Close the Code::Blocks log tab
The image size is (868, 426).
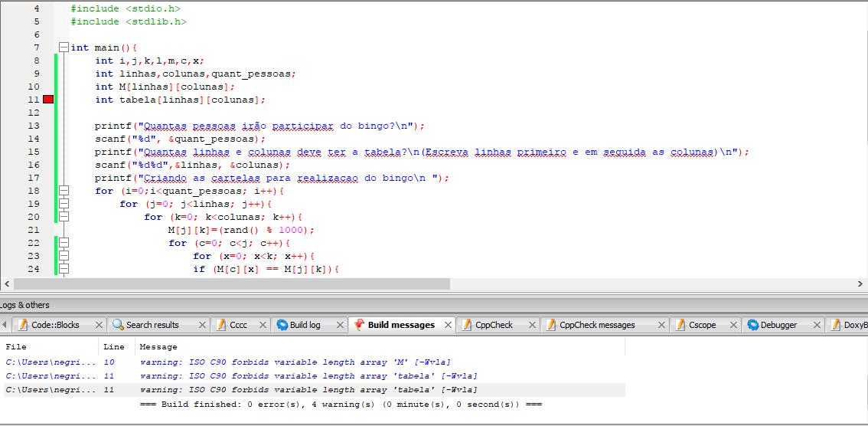click(x=99, y=325)
